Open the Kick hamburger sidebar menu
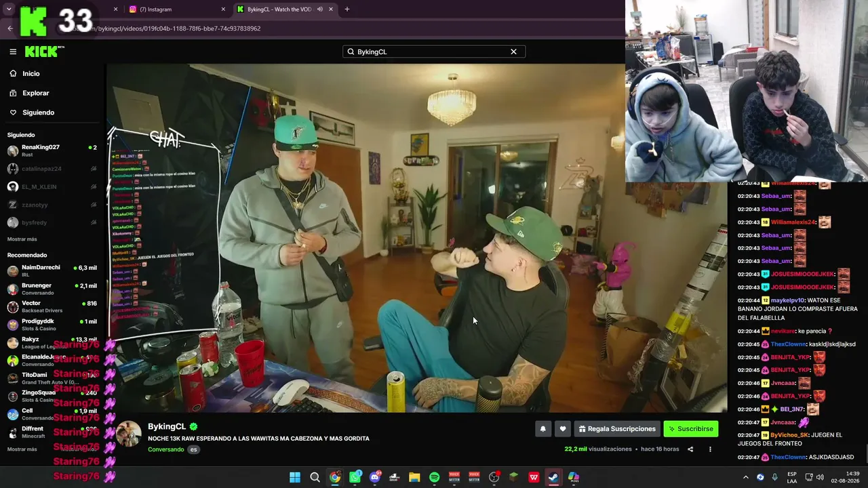The width and height of the screenshot is (868, 488). click(13, 52)
